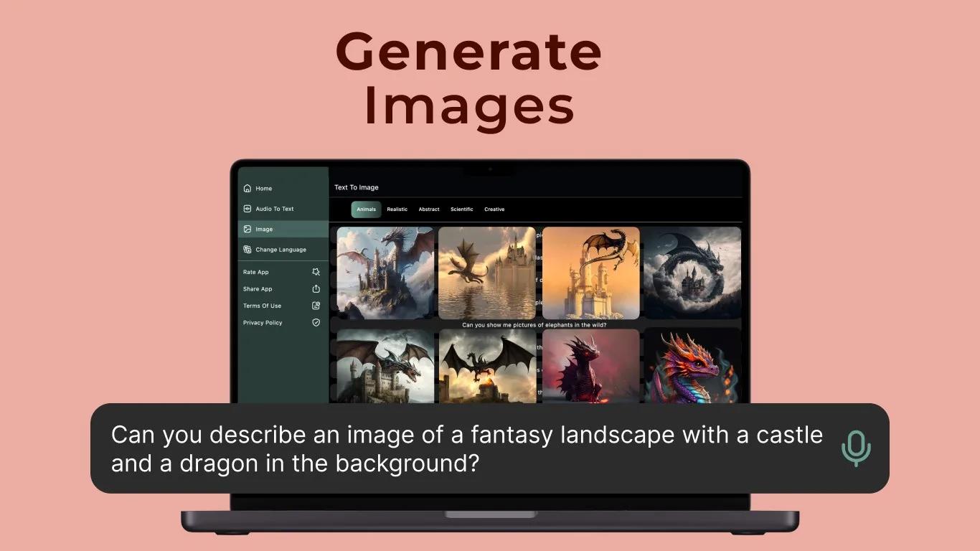
Task: Click the elephants in the wild prompt text
Action: [x=534, y=325]
